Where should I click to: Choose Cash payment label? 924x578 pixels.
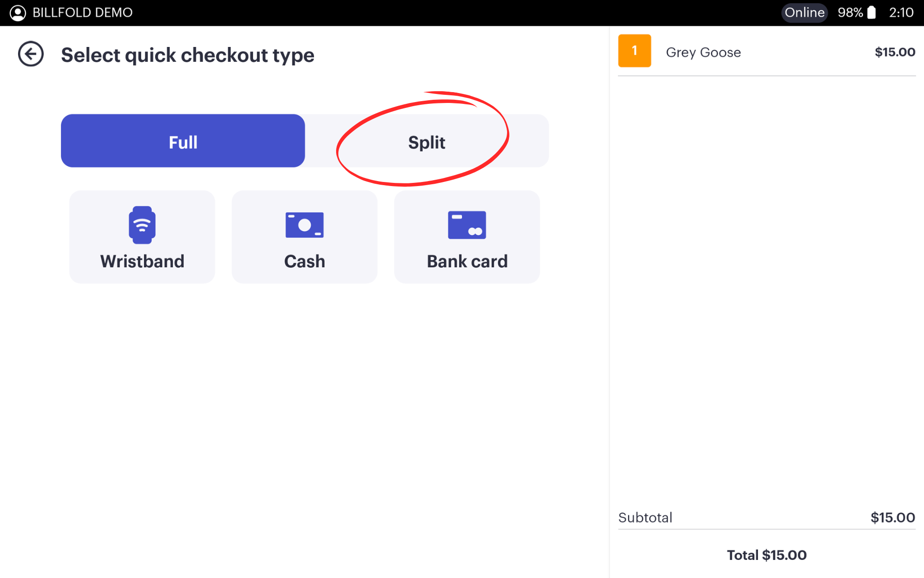pos(305,261)
